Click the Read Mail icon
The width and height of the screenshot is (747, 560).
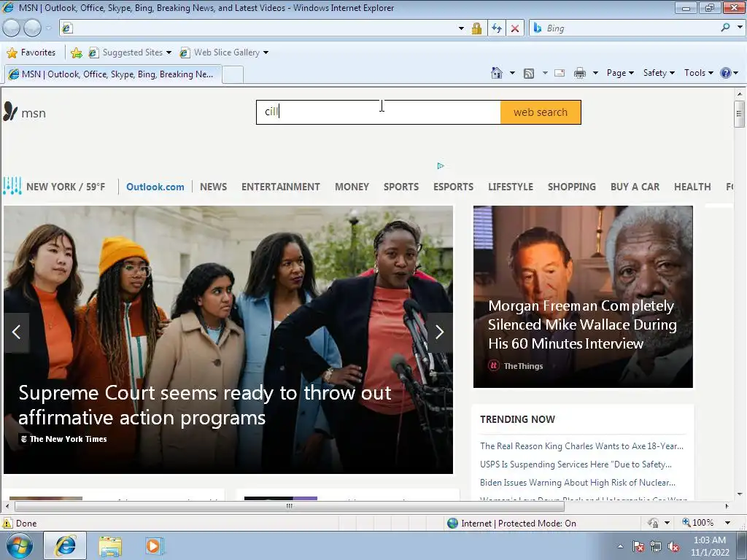click(560, 74)
